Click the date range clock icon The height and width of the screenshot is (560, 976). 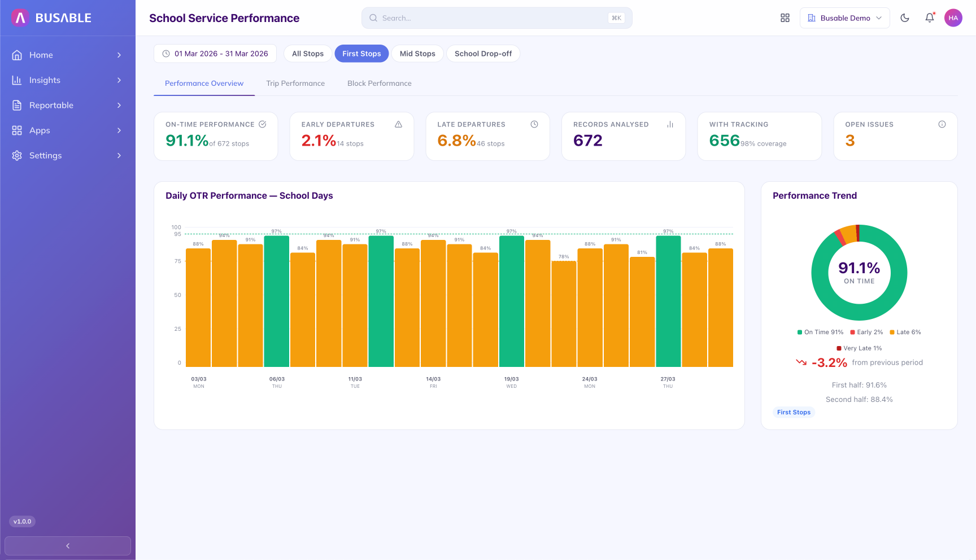point(166,54)
